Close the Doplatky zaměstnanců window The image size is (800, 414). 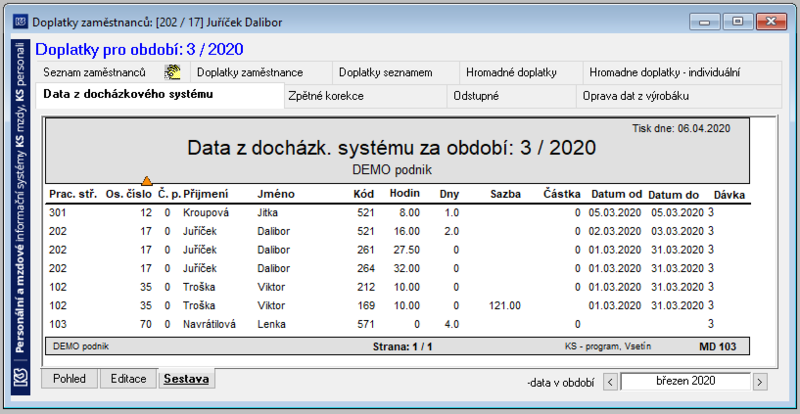(771, 21)
